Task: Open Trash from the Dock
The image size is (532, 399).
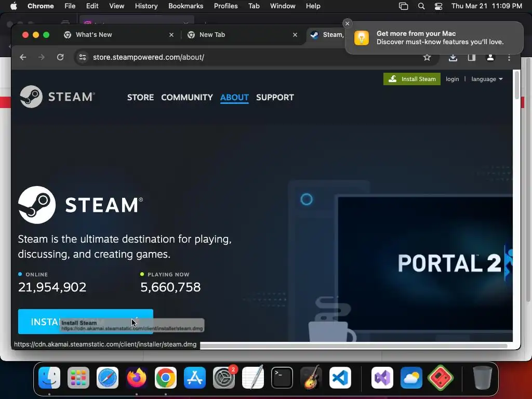Action: click(482, 377)
